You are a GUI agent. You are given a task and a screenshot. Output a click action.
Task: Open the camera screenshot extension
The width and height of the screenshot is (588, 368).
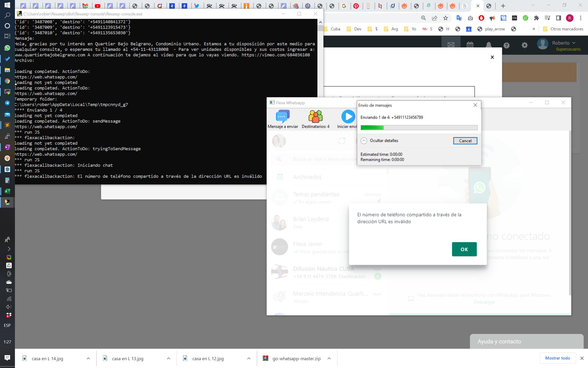click(470, 18)
